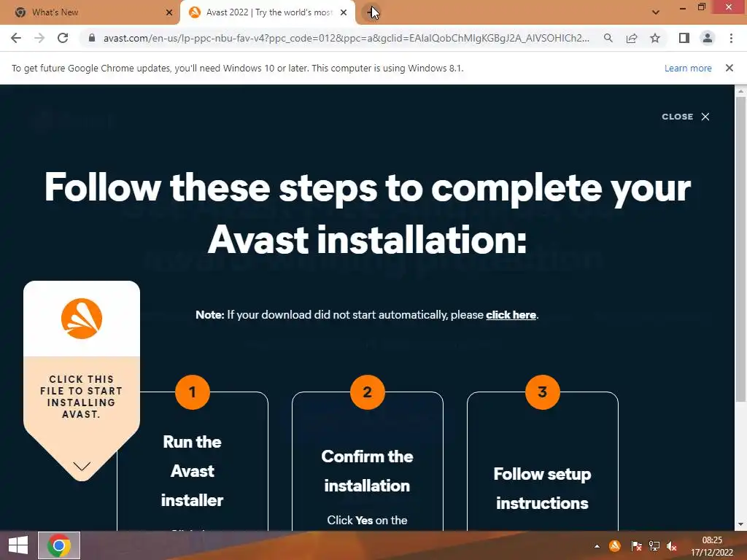Minimize the Chrome window
Image resolution: width=747 pixels, height=560 pixels.
point(683,7)
